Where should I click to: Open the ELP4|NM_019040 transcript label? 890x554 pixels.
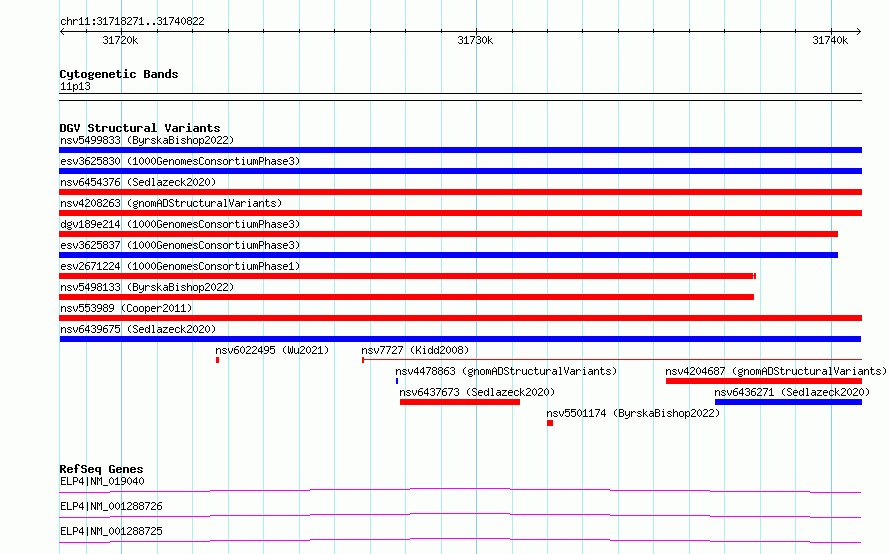(x=102, y=481)
